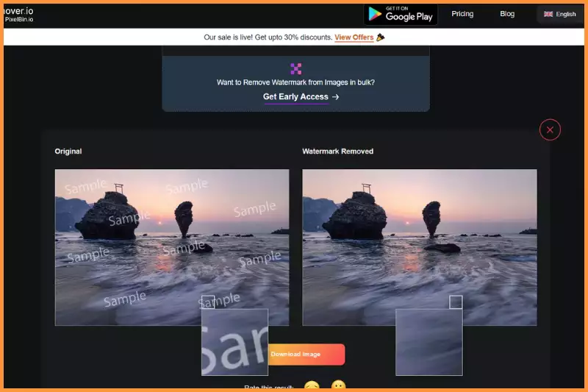Click the 'Watermark Removed' heading
588x392 pixels.
pos(337,152)
